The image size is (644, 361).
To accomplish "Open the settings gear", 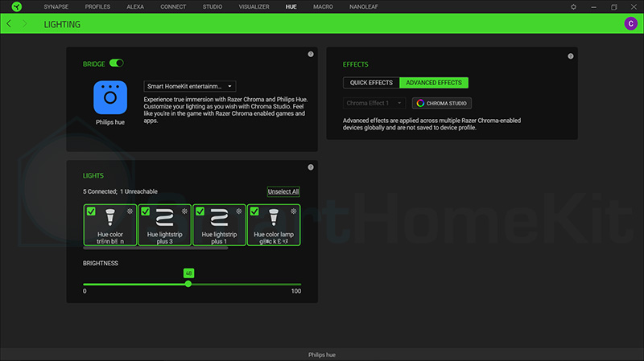I will [573, 7].
